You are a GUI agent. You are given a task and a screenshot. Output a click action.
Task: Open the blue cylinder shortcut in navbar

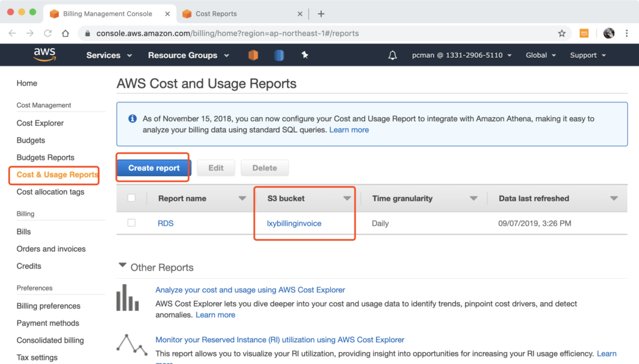coord(279,55)
